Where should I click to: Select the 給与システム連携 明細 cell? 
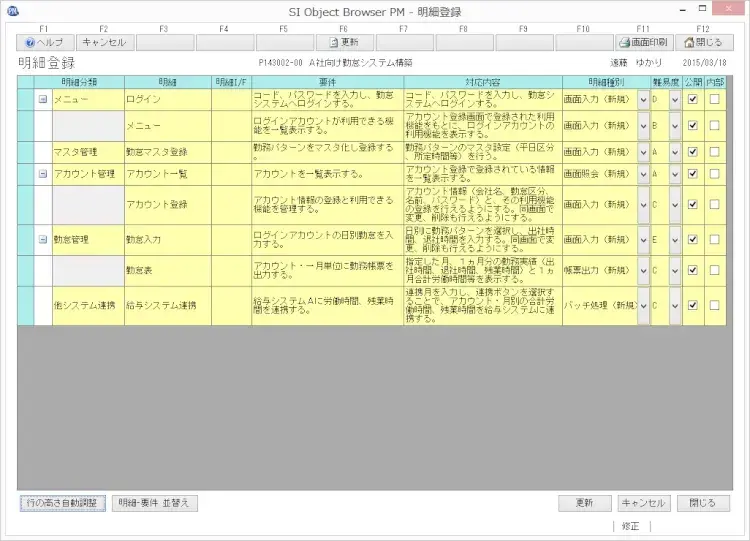coord(166,306)
